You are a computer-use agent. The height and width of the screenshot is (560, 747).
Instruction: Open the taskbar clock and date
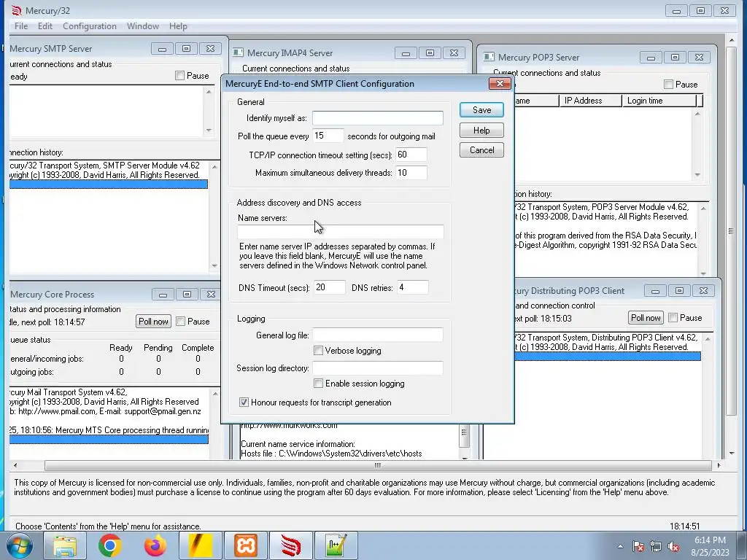pos(710,546)
